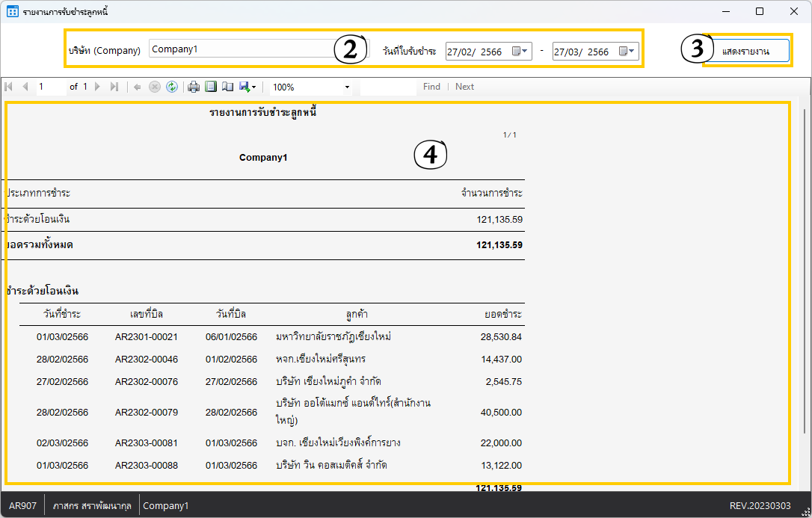Click the Export save disk icon
The height and width of the screenshot is (518, 812).
(245, 87)
